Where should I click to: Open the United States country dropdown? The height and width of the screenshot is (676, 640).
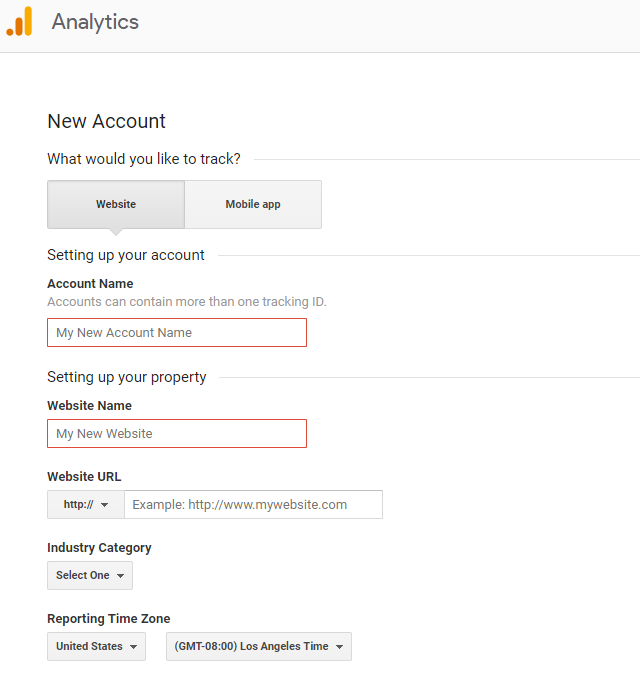click(96, 647)
